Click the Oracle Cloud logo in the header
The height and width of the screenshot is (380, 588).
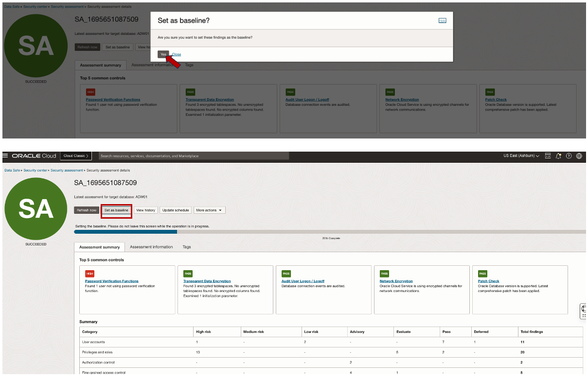[34, 156]
